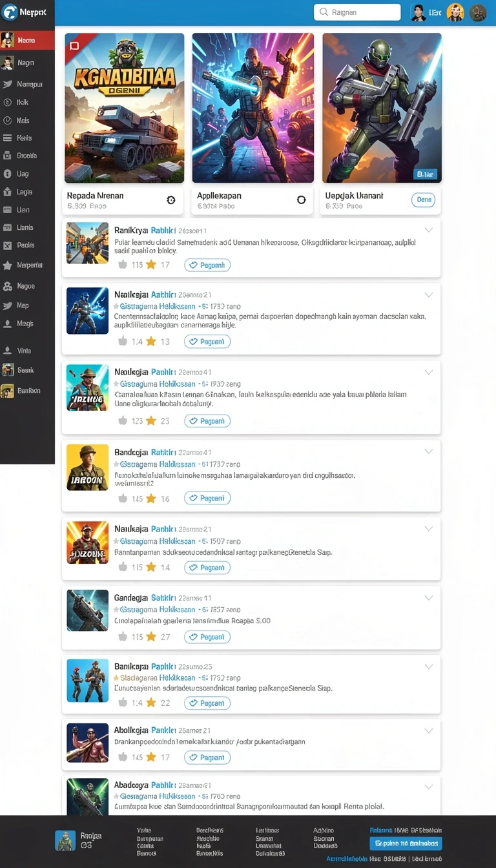Click the blonde avatar in top header
The height and width of the screenshot is (868, 496).
(455, 12)
